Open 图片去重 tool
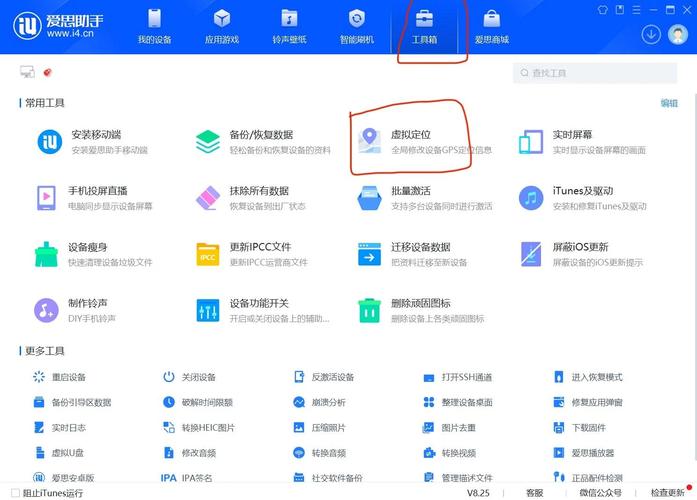 click(x=449, y=428)
